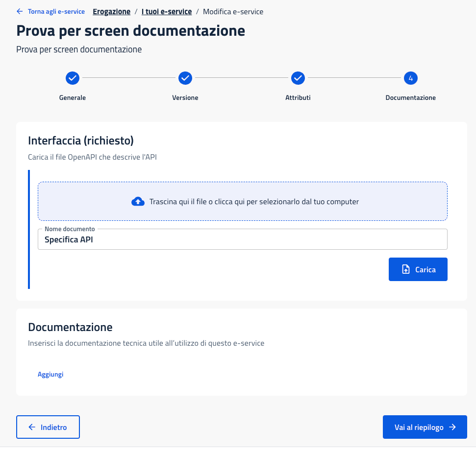
Task: Click the left arrow icon on Indietro button
Action: click(x=32, y=427)
